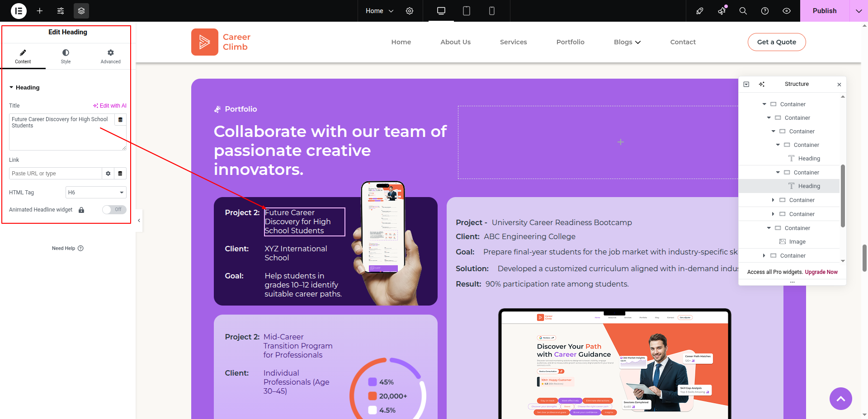Switch to the Style tab
This screenshot has height=419, width=868.
tap(66, 56)
